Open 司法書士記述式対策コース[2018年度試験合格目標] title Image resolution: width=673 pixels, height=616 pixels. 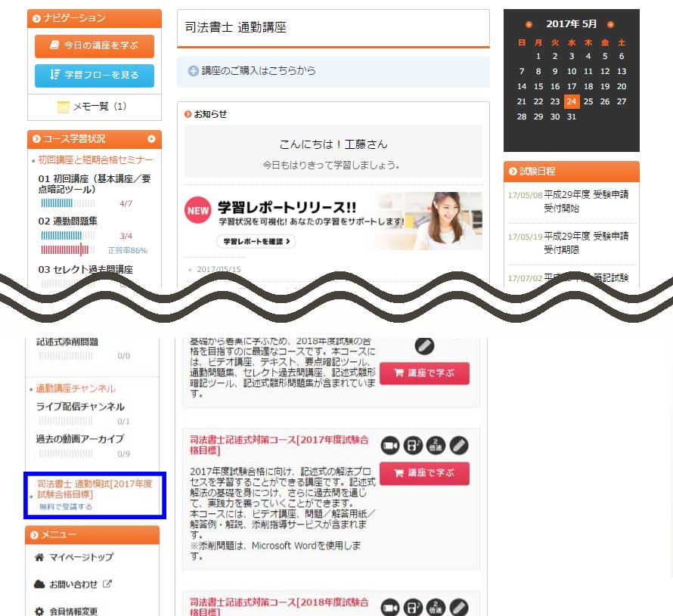point(279,607)
